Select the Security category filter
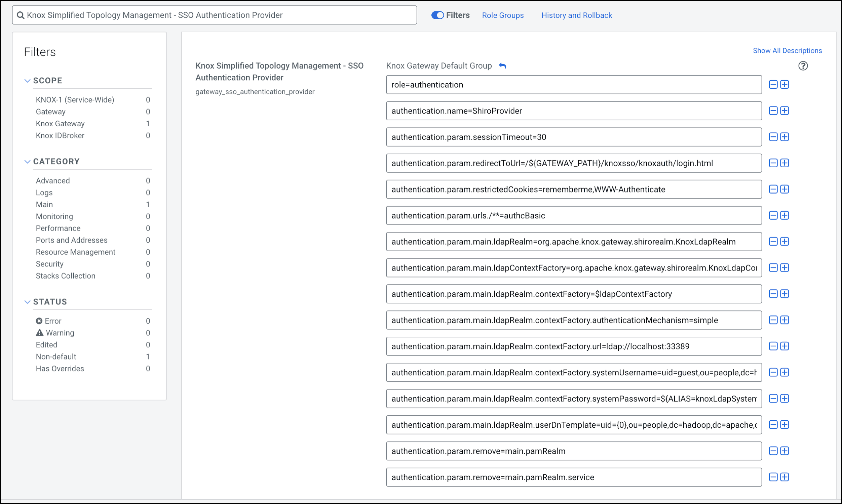The height and width of the screenshot is (504, 842). pyautogui.click(x=50, y=264)
